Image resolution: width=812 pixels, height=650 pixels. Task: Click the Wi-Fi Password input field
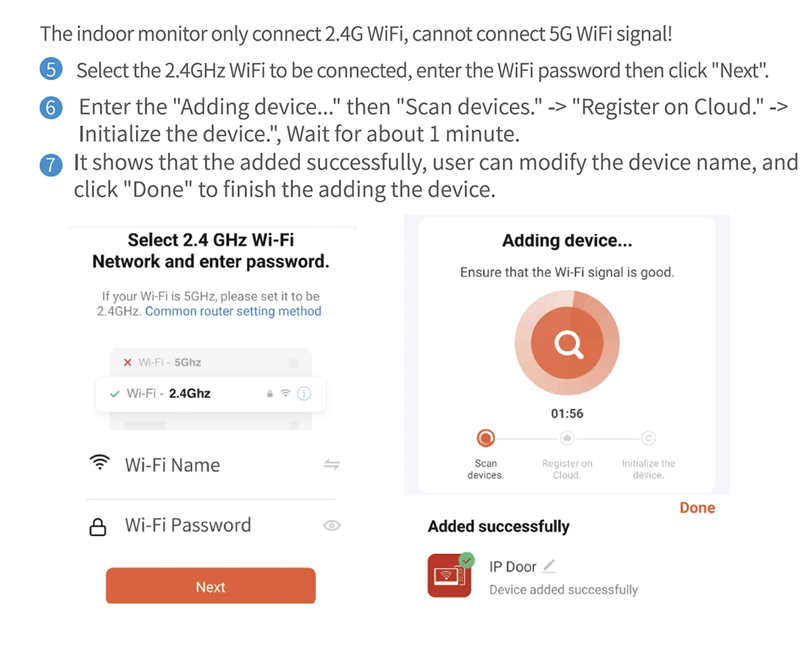(x=211, y=525)
